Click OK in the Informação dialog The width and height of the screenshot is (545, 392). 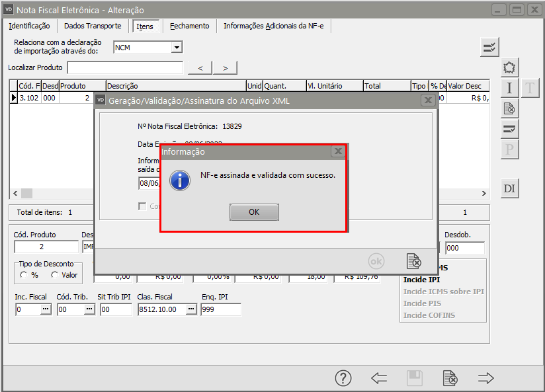(254, 212)
